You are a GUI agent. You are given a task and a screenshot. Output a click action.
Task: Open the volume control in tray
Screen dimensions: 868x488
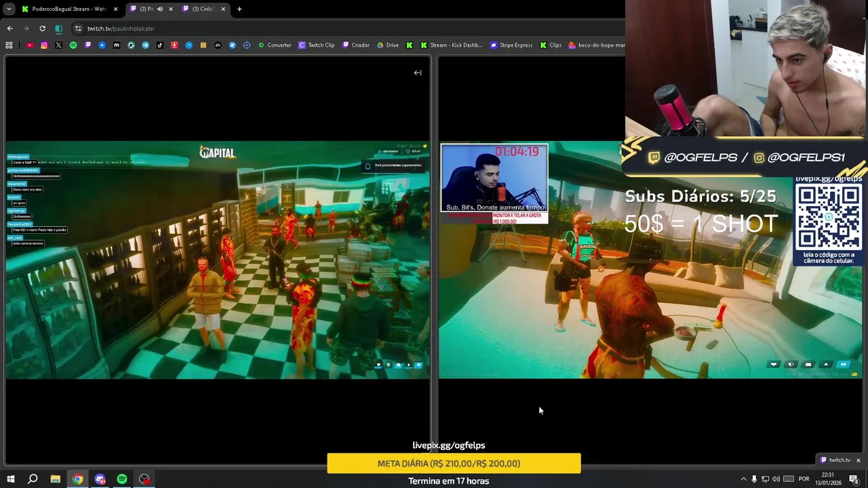[776, 479]
